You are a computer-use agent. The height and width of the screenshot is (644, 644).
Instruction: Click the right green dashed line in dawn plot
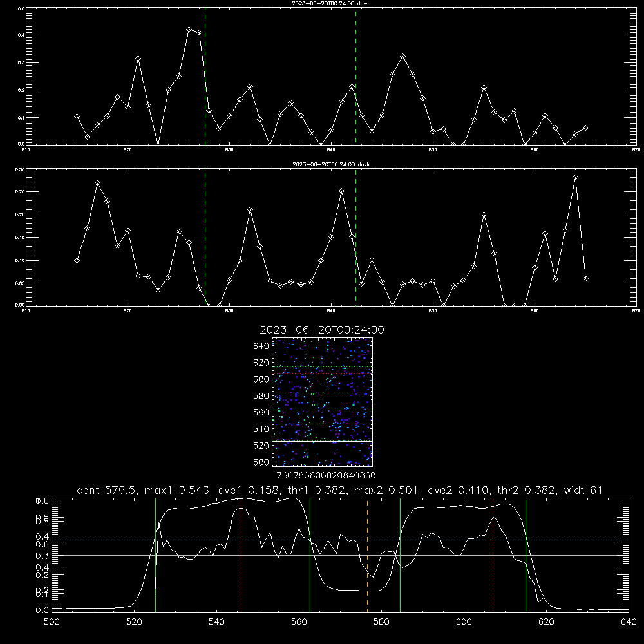click(355, 78)
